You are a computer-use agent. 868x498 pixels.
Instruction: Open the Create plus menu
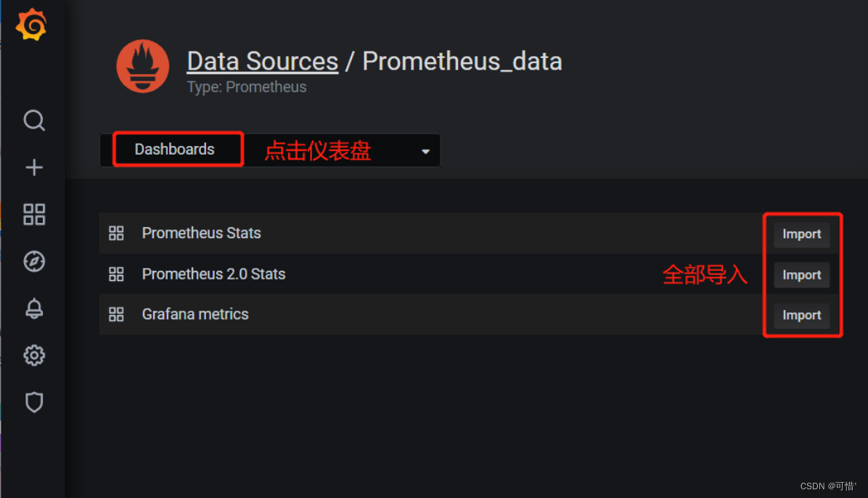pyautogui.click(x=34, y=167)
